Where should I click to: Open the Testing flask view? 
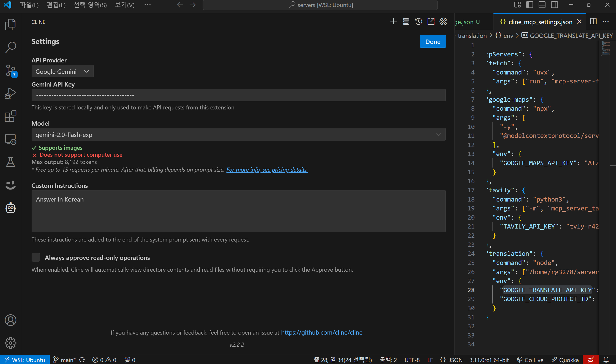[11, 162]
